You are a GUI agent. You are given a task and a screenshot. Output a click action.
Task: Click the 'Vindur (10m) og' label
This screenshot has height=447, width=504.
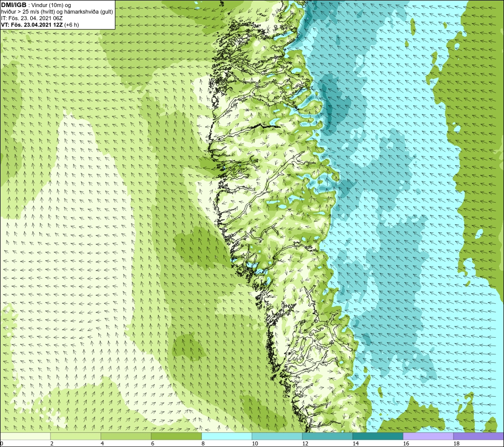coord(51,6)
